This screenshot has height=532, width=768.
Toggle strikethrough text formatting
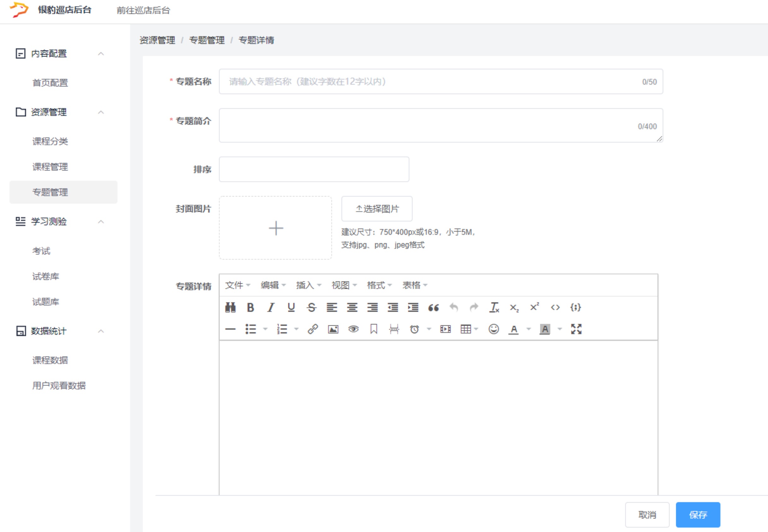tap(311, 307)
